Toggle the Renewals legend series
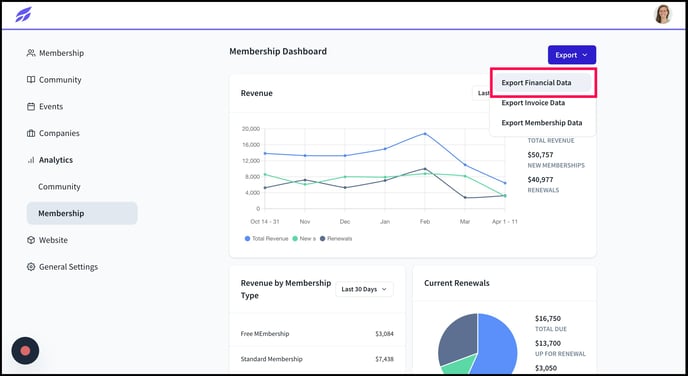Screen dimensions: 688x376 point(336,239)
